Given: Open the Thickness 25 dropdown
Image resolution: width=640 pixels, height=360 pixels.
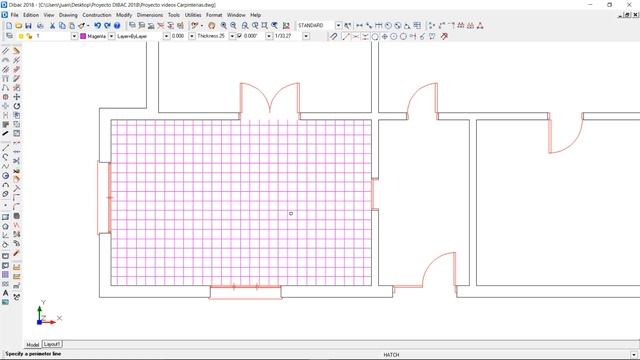Looking at the screenshot, I should [232, 36].
